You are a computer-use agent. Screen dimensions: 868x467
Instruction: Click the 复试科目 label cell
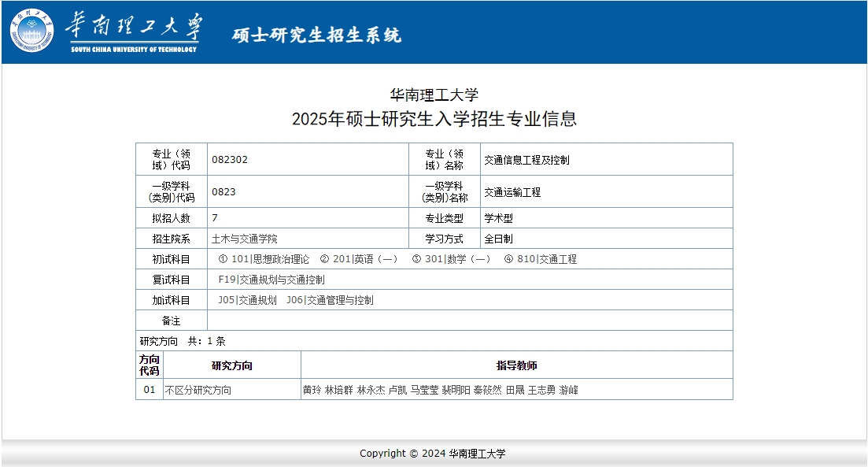coord(172,280)
